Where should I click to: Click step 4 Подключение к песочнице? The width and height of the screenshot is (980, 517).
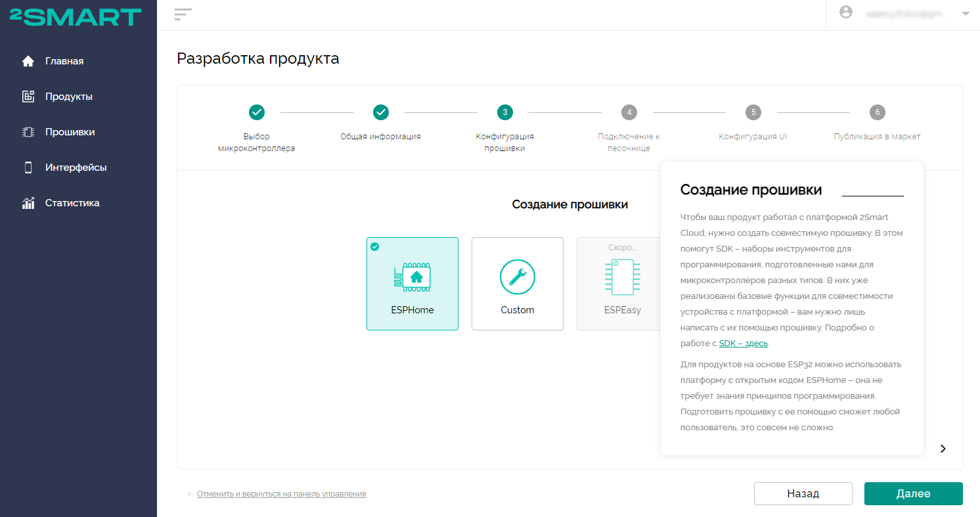coord(629,112)
